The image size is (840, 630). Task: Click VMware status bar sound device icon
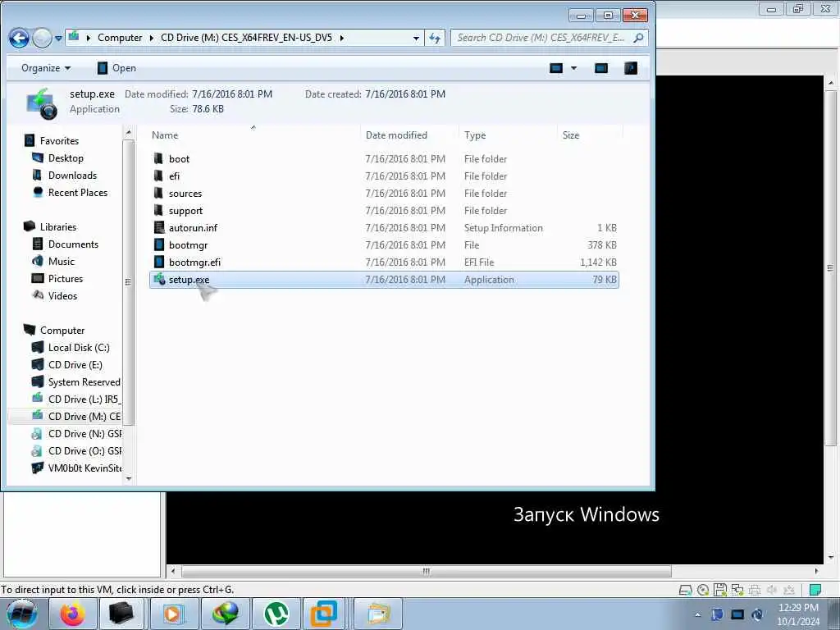coord(772,590)
